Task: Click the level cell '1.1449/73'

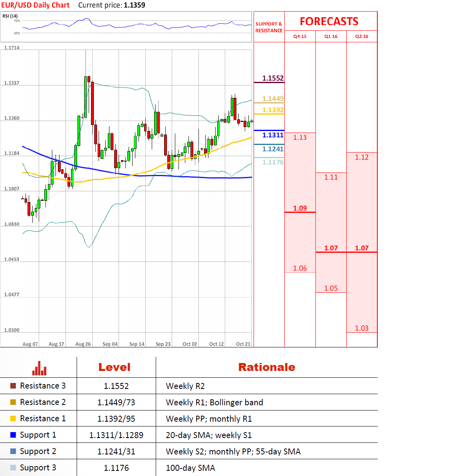Action: [x=116, y=403]
